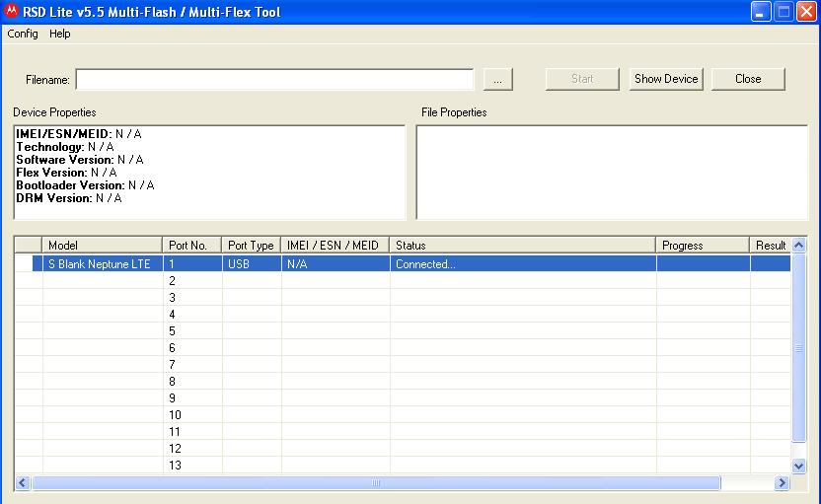
Task: Click the 'Connected...' status cell
Action: tap(523, 263)
